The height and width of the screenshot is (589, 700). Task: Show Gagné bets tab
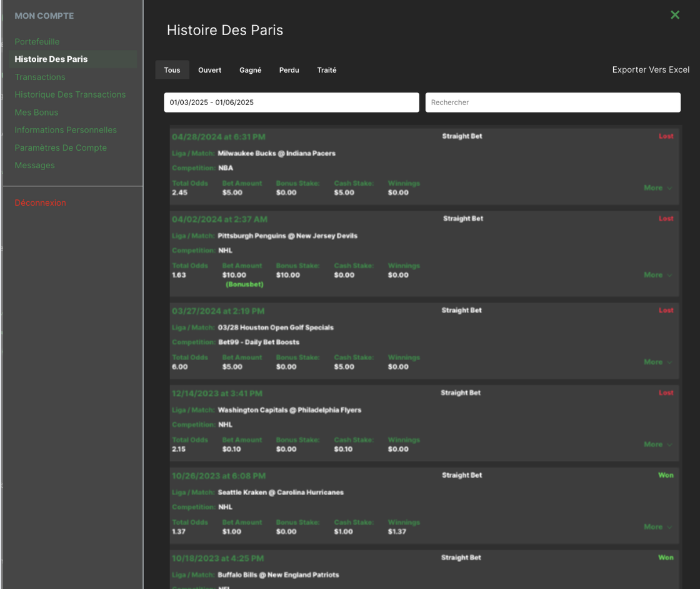(x=250, y=70)
